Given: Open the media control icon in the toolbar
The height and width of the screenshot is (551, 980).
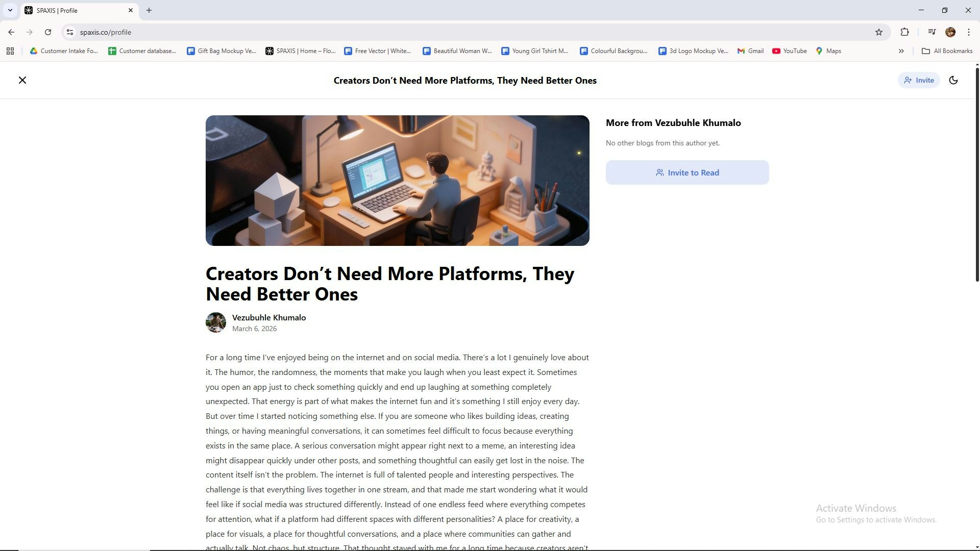Looking at the screenshot, I should click(932, 32).
